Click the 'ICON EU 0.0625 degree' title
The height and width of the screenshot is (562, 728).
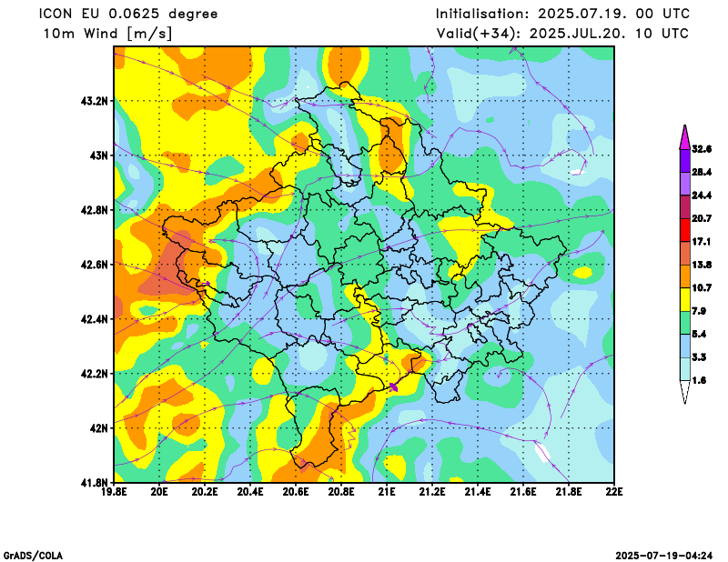click(x=128, y=15)
